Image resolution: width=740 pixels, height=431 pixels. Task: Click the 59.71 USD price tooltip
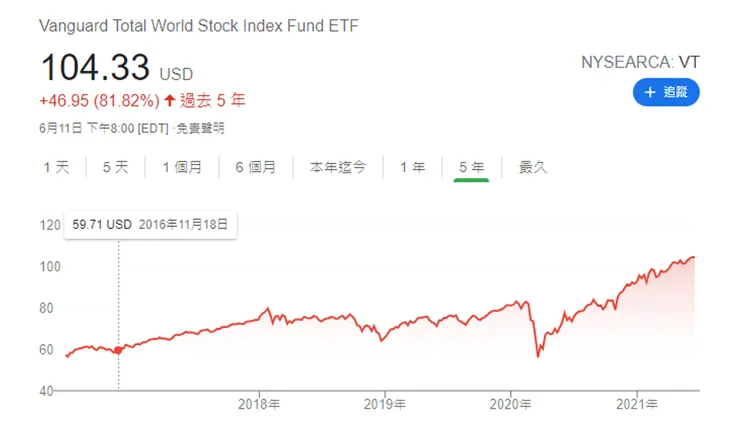click(x=150, y=225)
